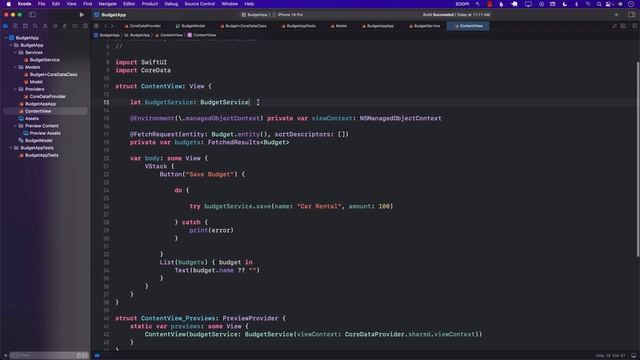
Task: Open the Source Control navigator icon
Action: click(16, 26)
